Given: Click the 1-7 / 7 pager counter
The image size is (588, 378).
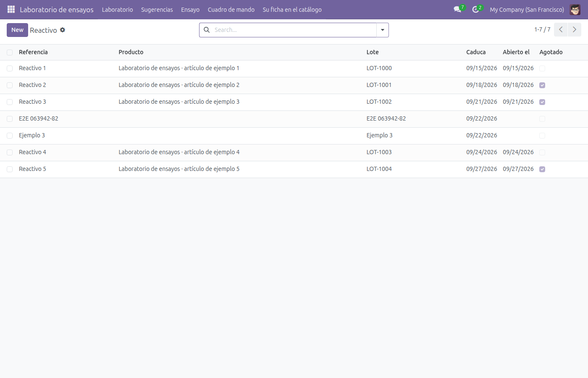Looking at the screenshot, I should 542,29.
